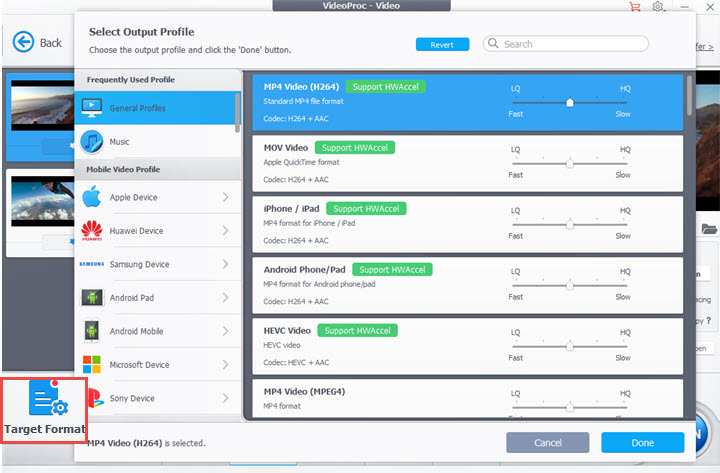The width and height of the screenshot is (720, 473).
Task: Expand the Samsung Device category
Action: [x=225, y=265]
